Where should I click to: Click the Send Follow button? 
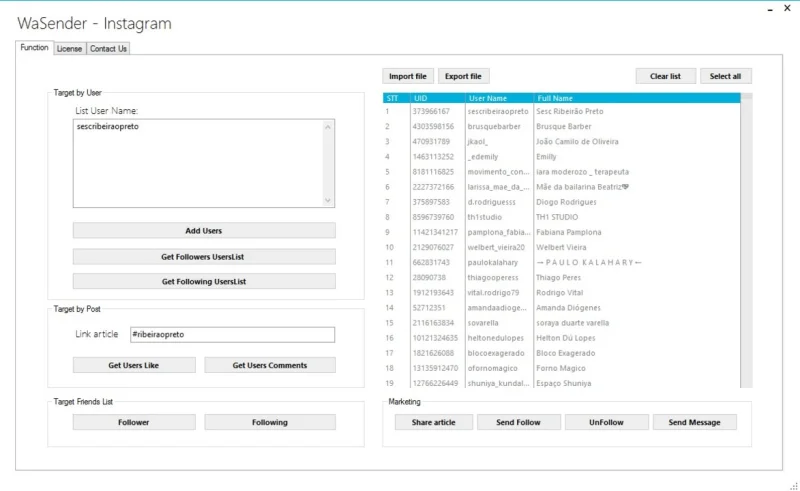(518, 422)
